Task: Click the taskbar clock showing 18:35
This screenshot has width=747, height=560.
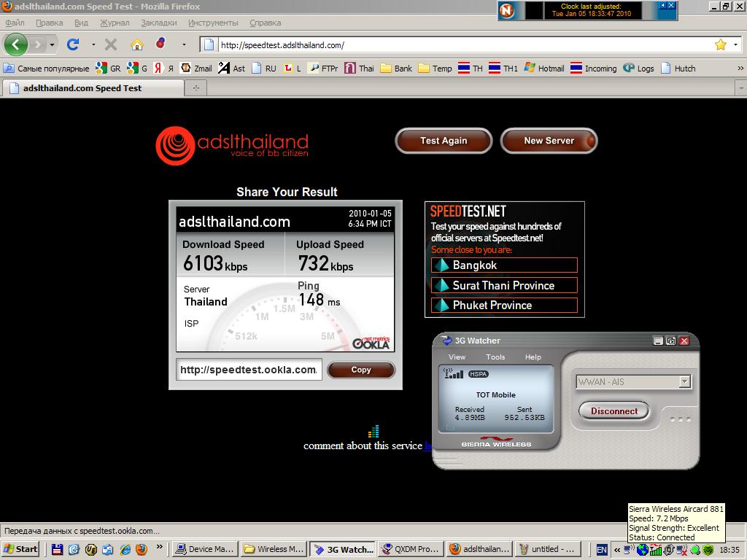Action: pyautogui.click(x=729, y=550)
